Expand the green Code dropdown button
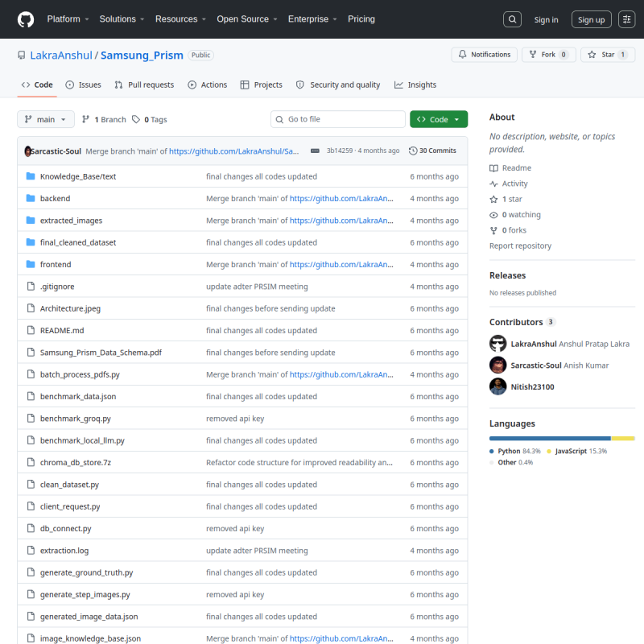Image resolution: width=644 pixels, height=644 pixels. pos(439,119)
